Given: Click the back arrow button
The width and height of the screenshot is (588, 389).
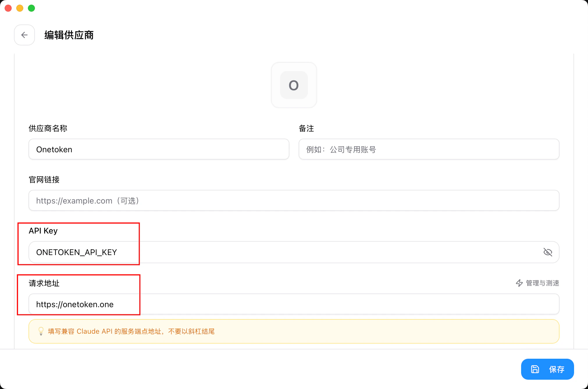Looking at the screenshot, I should click(24, 35).
